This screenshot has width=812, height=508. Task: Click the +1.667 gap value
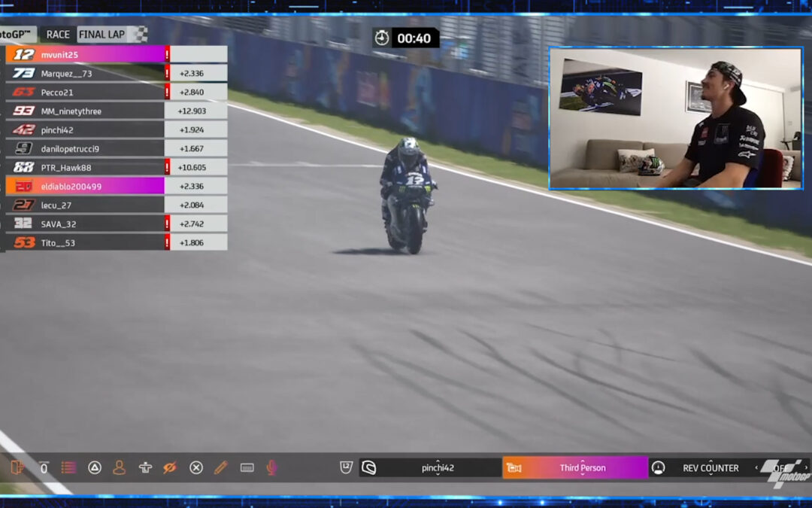[x=192, y=148]
